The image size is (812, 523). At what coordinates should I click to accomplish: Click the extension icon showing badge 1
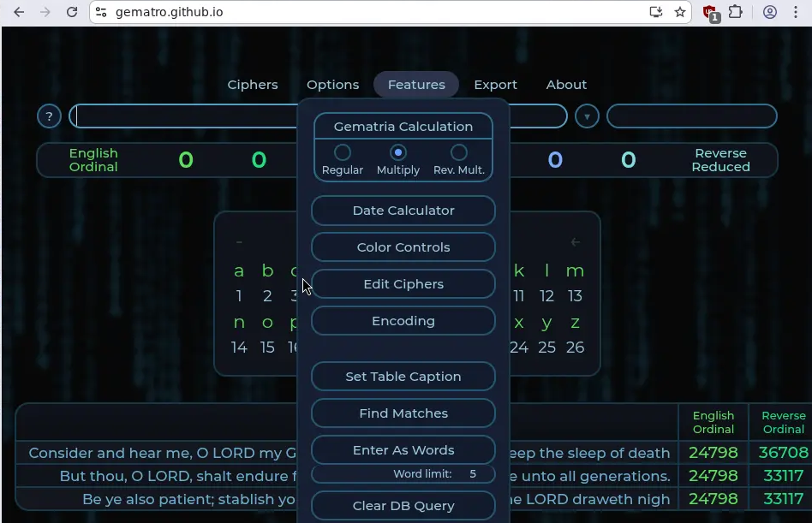(x=708, y=12)
